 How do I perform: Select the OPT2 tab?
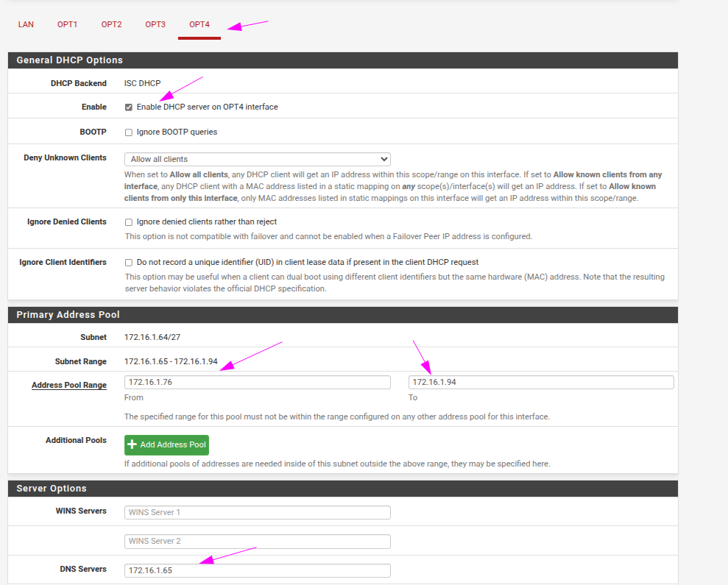[x=111, y=25]
